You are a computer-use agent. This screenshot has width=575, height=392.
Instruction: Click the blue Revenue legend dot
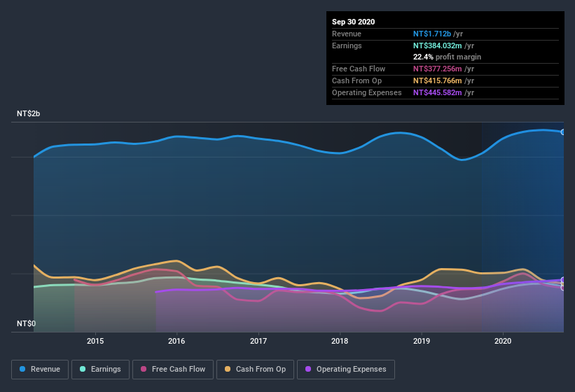[22, 369]
